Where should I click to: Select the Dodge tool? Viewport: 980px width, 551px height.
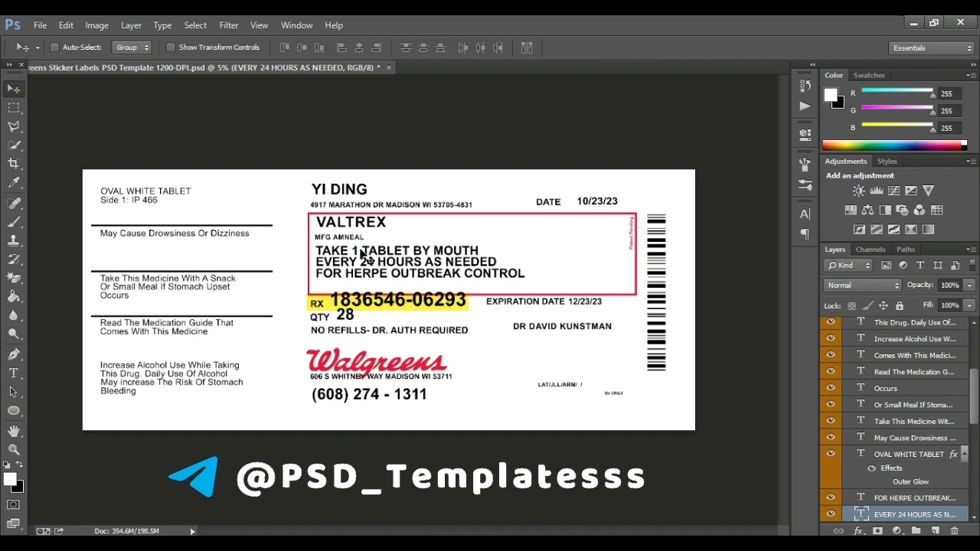click(x=14, y=334)
